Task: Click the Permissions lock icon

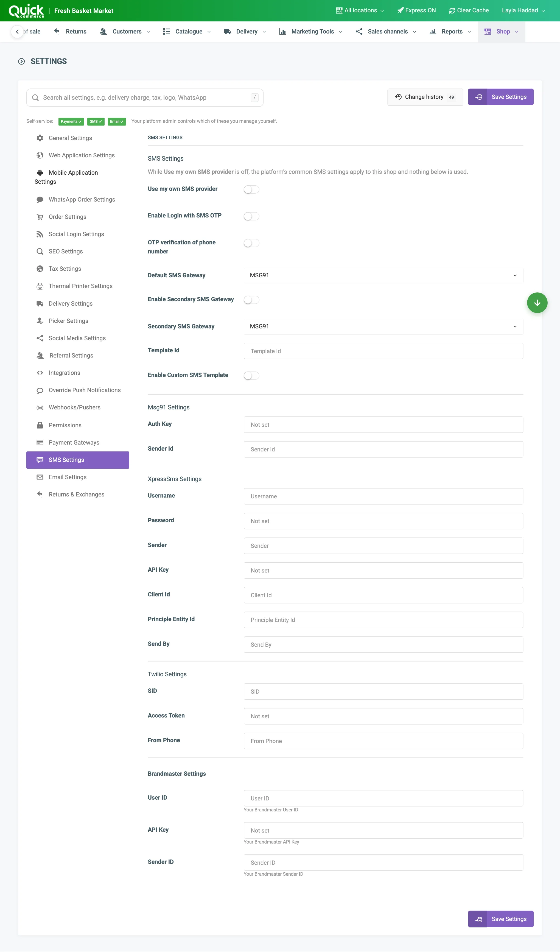Action: point(40,425)
